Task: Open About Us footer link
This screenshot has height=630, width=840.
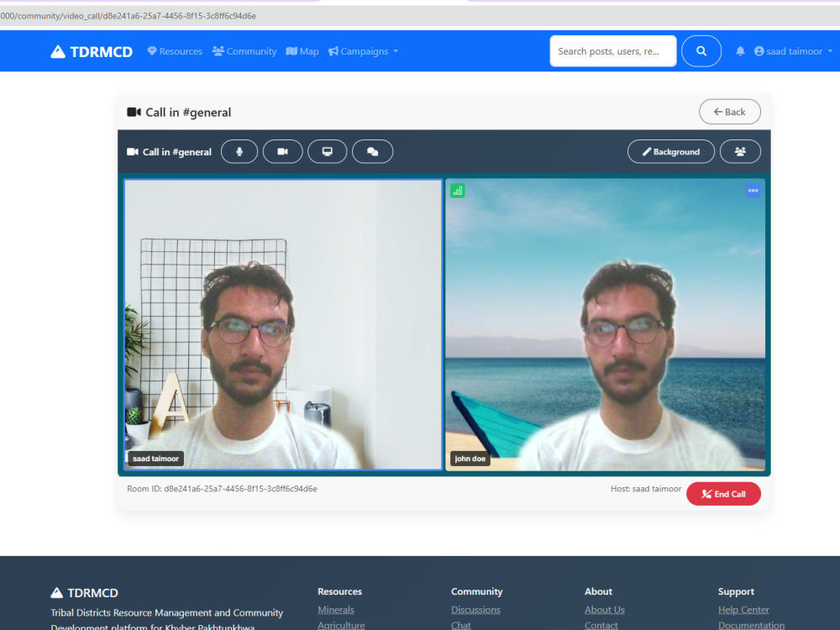Action: coord(604,610)
